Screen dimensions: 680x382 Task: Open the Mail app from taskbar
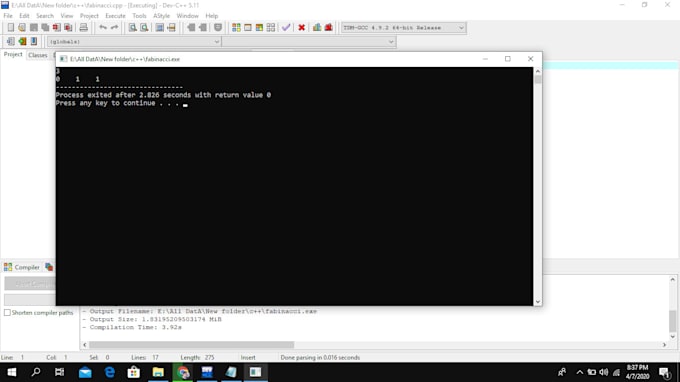click(85, 372)
